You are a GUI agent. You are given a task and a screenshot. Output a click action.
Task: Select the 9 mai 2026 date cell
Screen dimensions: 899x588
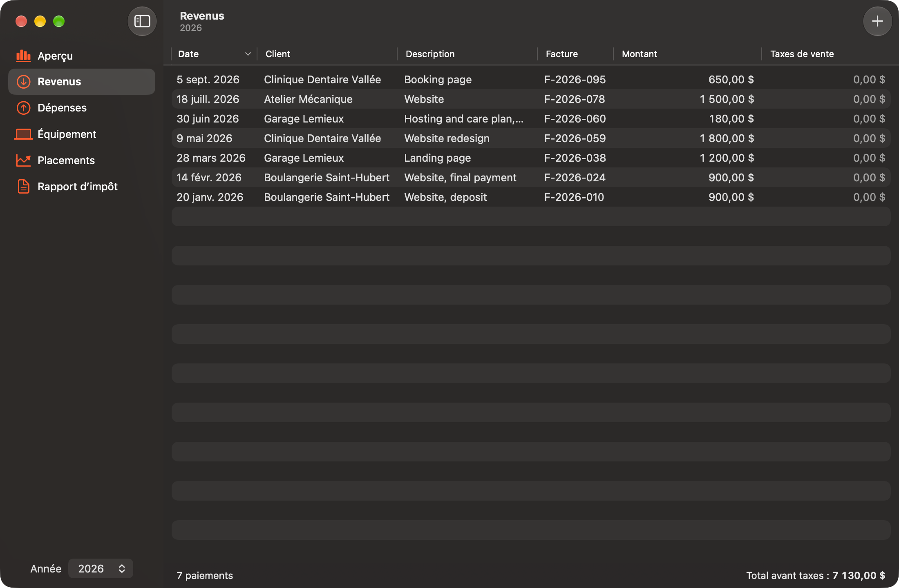[x=204, y=138]
